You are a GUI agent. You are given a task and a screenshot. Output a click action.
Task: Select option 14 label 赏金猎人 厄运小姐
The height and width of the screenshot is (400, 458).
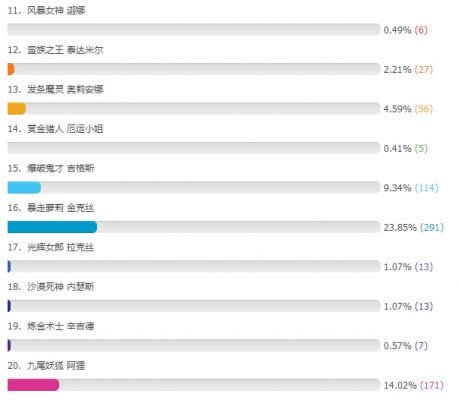tap(65, 129)
